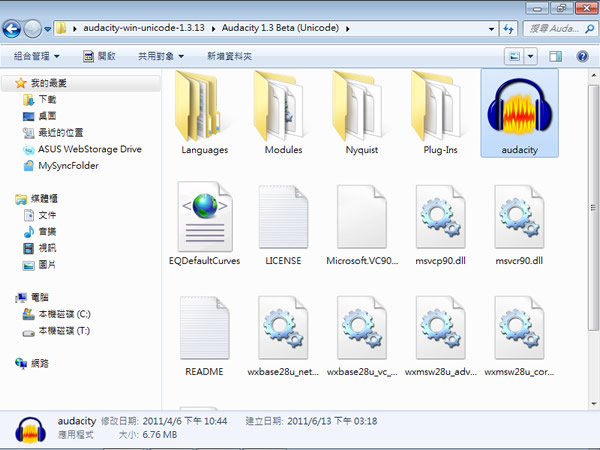Open 本機磁碟 (C:) drive
600x450 pixels.
pos(57,314)
